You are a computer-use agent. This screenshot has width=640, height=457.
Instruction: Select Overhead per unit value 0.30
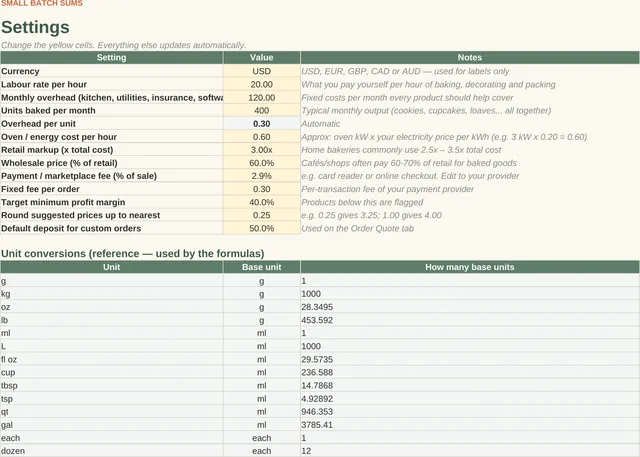(x=262, y=123)
